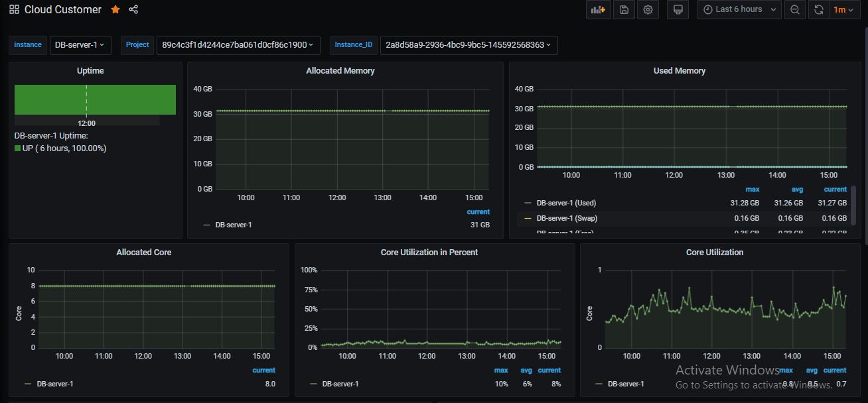Sort Used Memory legend by avg
The height and width of the screenshot is (403, 868).
pos(797,190)
